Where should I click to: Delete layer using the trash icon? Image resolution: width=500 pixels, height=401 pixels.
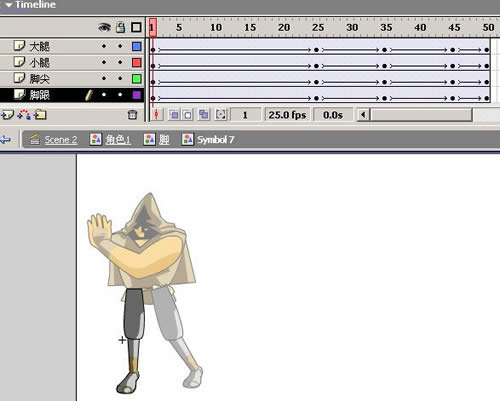click(x=133, y=115)
